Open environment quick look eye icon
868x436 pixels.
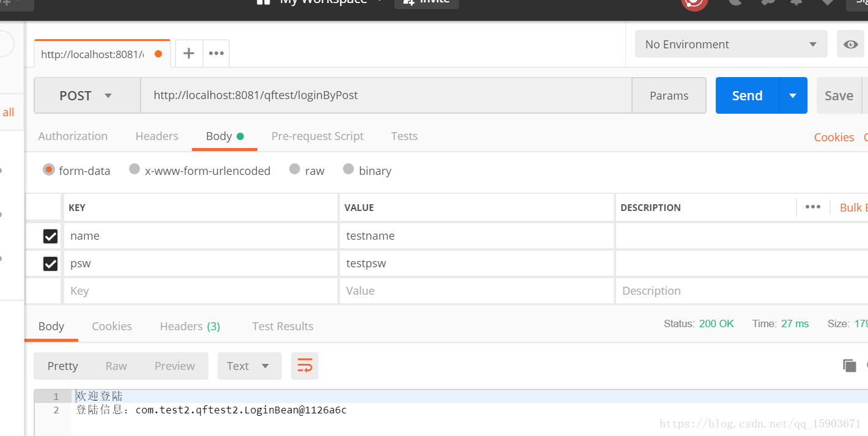[x=850, y=44]
